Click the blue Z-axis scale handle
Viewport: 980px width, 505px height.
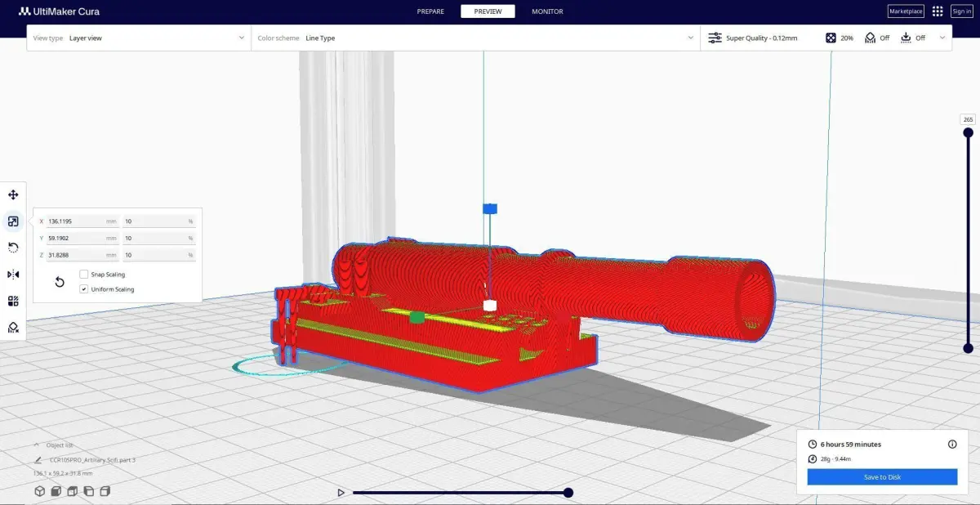coord(490,209)
